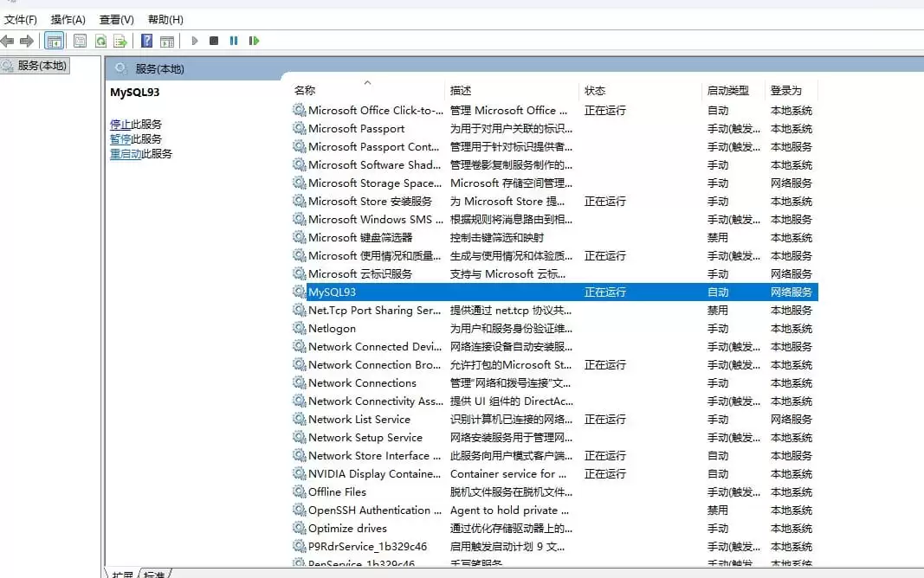The width and height of the screenshot is (924, 578).
Task: Click description 'Container service for ...' cell
Action: click(508, 474)
